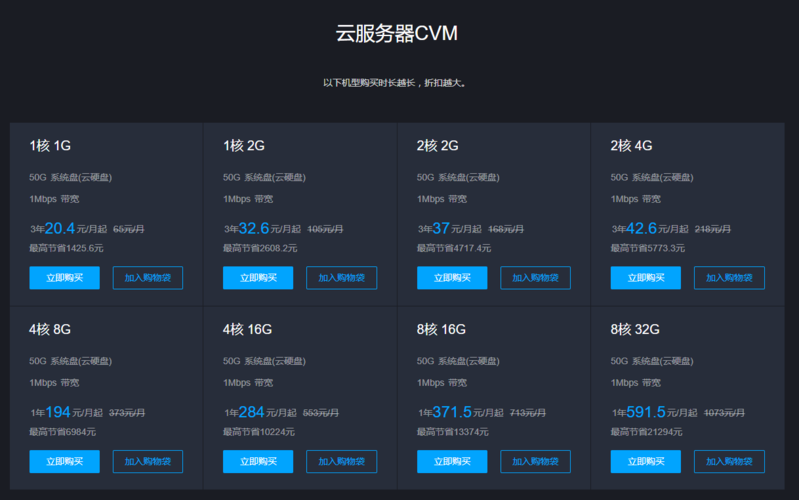Click the 8核 32G card title

pos(635,329)
